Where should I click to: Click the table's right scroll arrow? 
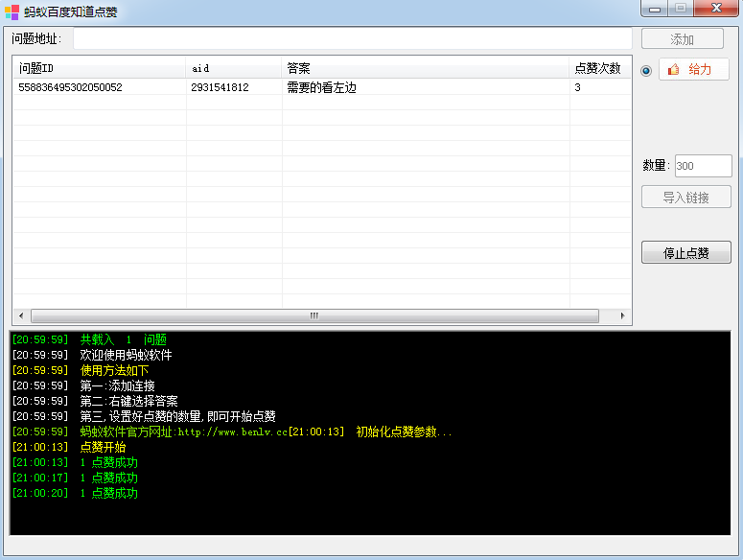[622, 315]
